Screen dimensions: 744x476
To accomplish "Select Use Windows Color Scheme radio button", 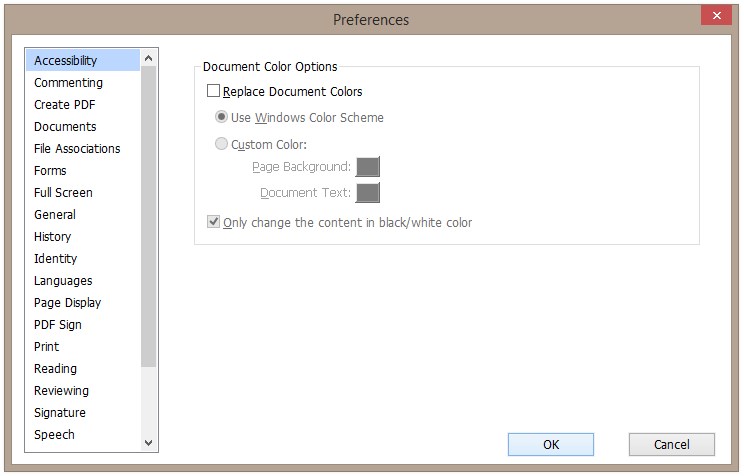I will point(221,117).
